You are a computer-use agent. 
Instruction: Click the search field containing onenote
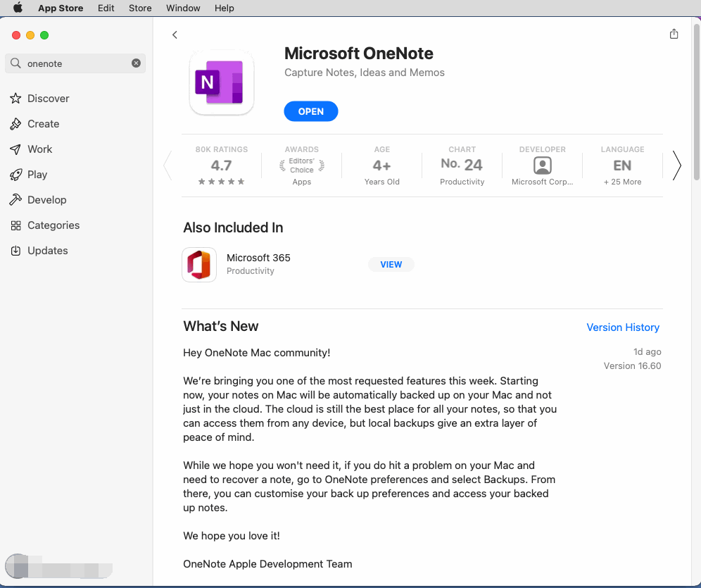click(75, 63)
